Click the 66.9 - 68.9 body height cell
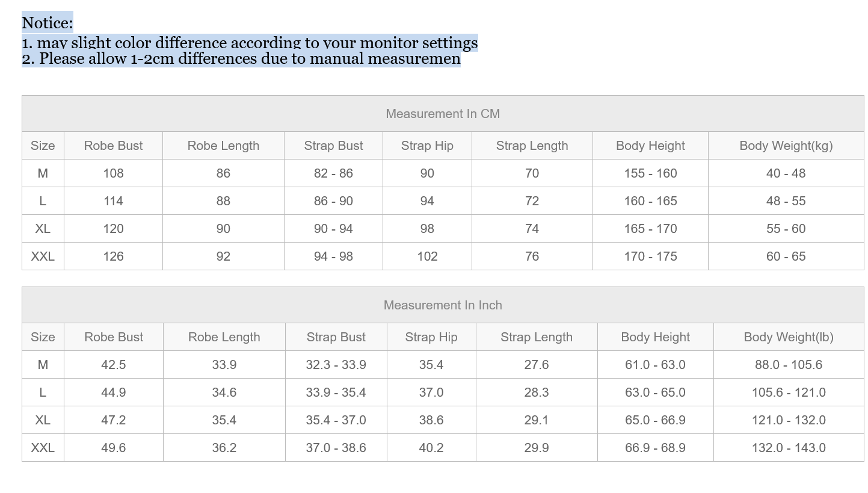 tap(655, 448)
